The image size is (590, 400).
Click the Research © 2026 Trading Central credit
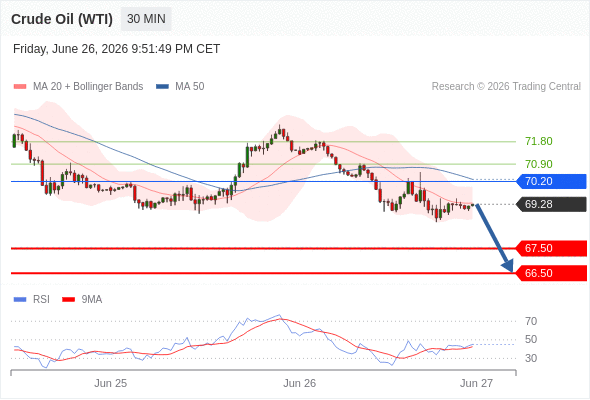[x=506, y=87]
